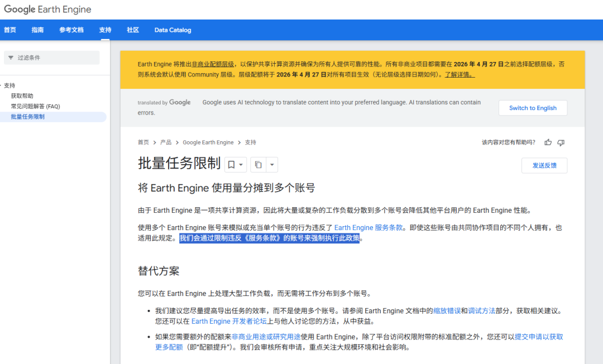603x364 pixels.
Task: Click the 替代方案 heading
Action: [x=159, y=271]
